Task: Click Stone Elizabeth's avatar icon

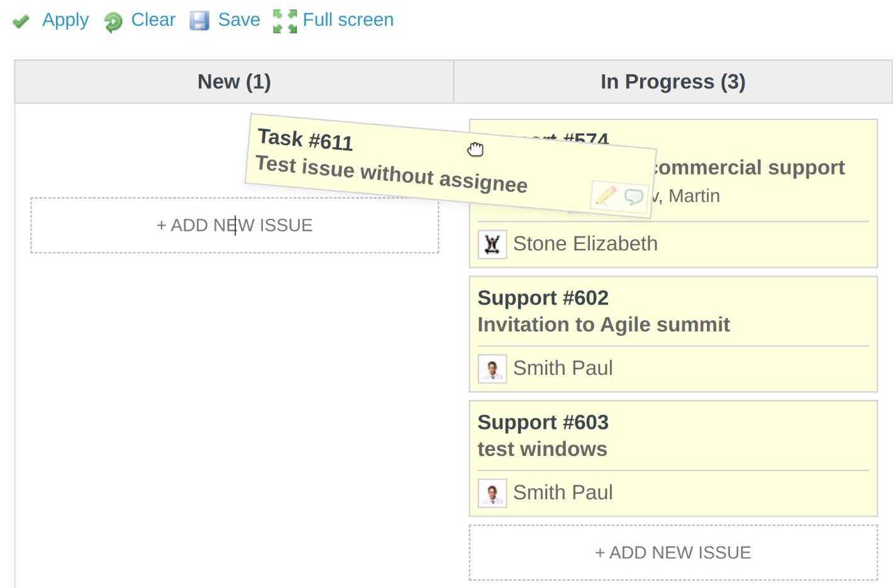Action: pyautogui.click(x=492, y=243)
